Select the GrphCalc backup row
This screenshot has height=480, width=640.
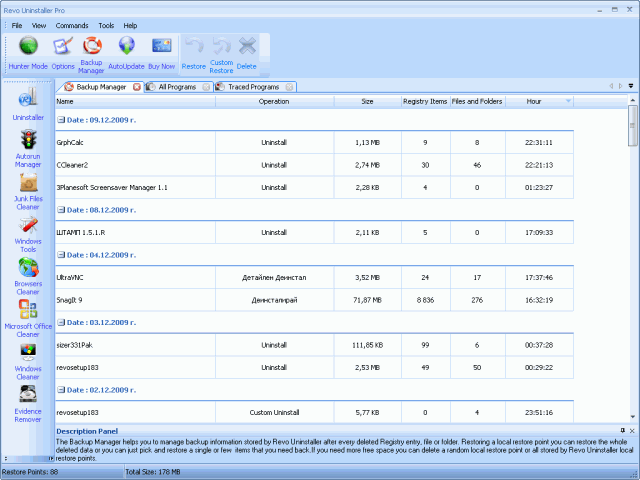(x=314, y=142)
